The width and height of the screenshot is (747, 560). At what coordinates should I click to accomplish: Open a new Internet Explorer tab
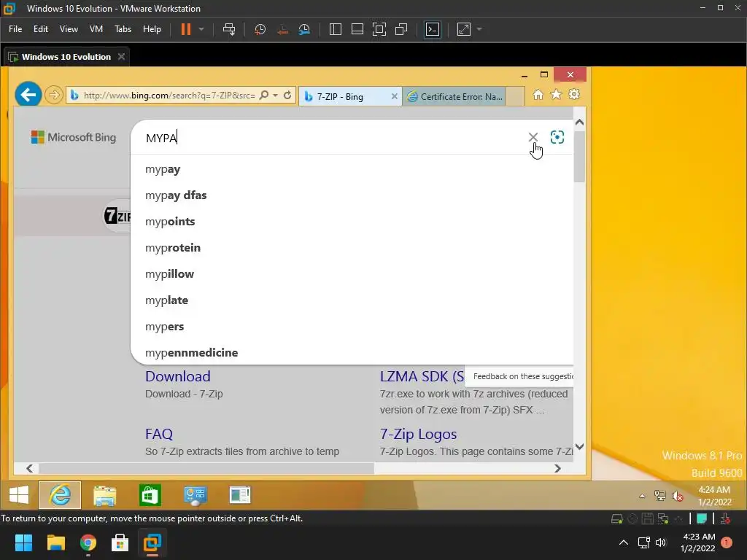coord(515,97)
